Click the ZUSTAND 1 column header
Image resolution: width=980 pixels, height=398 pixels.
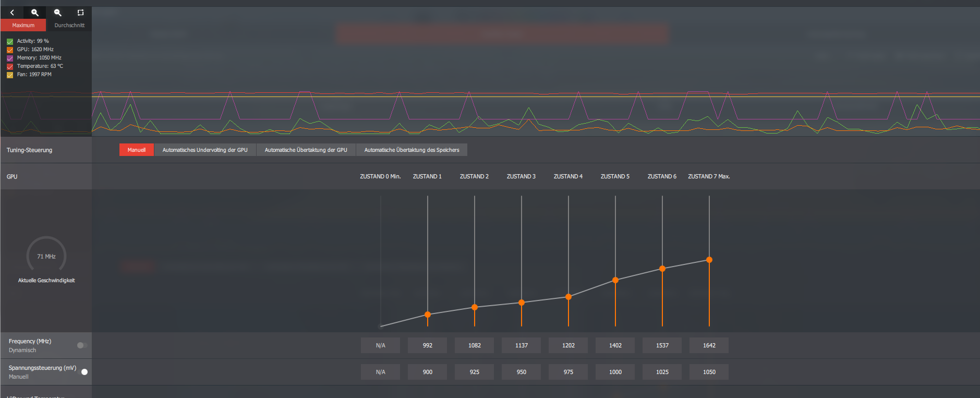click(x=427, y=176)
